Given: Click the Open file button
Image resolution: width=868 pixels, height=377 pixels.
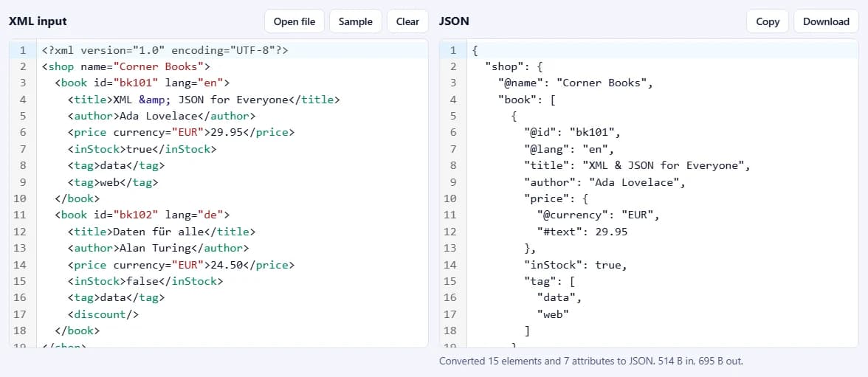Looking at the screenshot, I should pyautogui.click(x=294, y=21).
